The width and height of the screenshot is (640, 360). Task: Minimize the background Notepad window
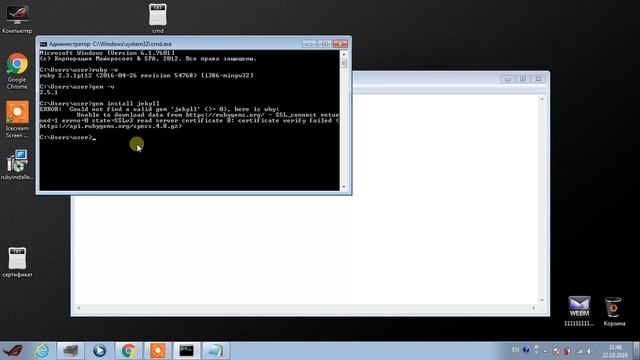507,79
